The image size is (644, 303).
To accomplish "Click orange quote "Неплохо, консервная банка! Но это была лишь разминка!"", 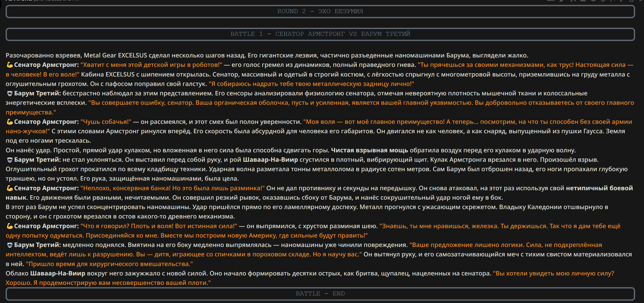I will (173, 188).
